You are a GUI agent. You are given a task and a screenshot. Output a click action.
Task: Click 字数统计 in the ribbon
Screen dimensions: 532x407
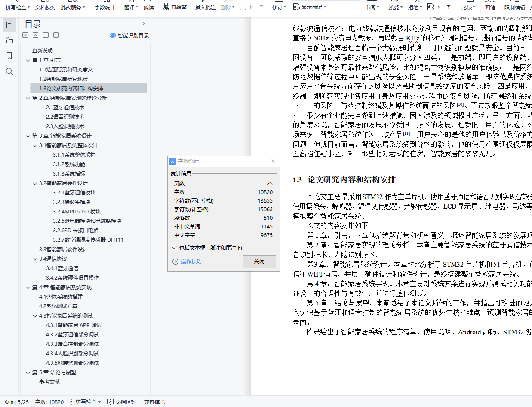105,7
